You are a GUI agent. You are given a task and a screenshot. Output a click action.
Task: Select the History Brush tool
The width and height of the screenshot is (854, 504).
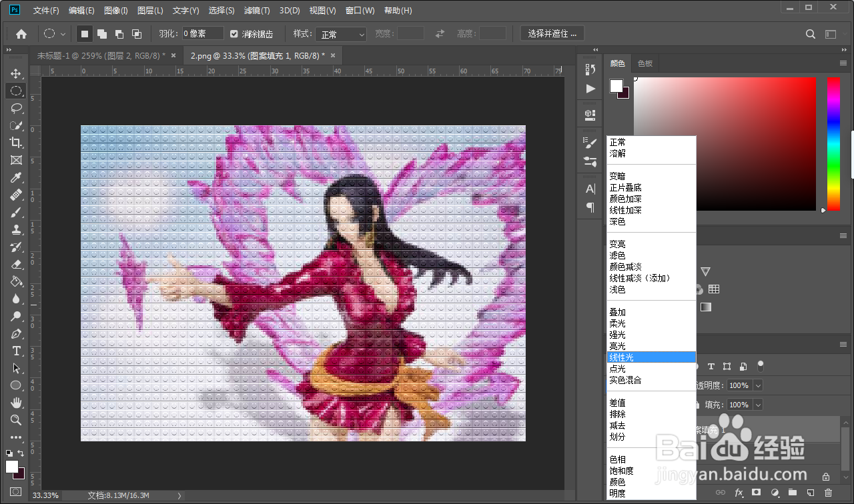(16, 247)
